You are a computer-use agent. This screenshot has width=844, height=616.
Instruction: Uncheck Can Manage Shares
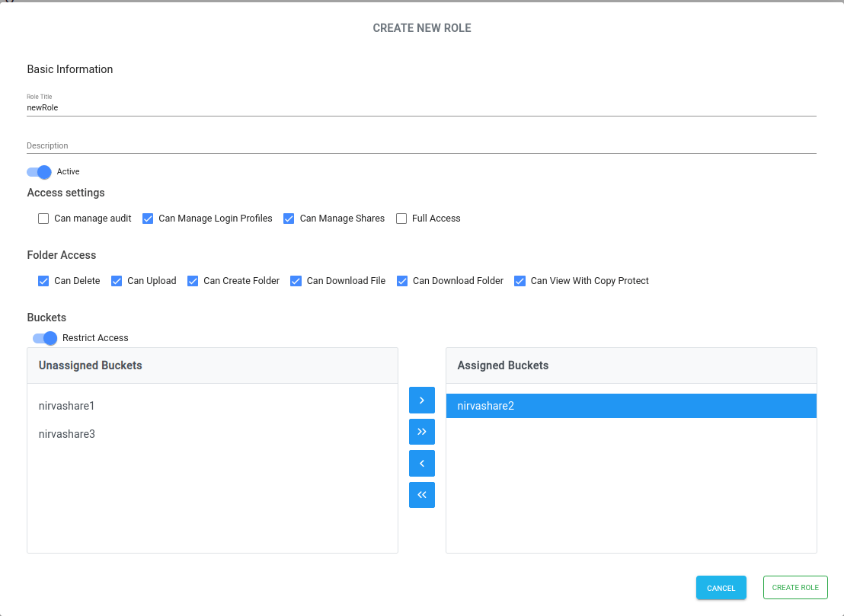click(x=289, y=219)
